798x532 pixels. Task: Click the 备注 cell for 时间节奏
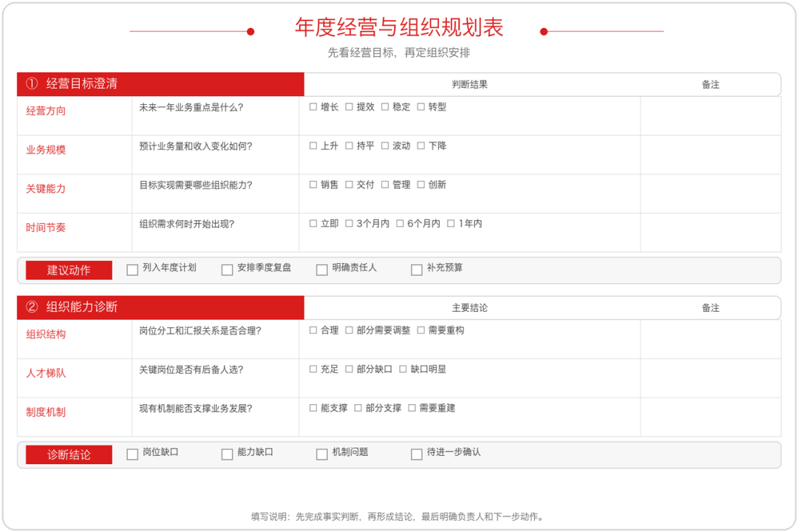(711, 232)
